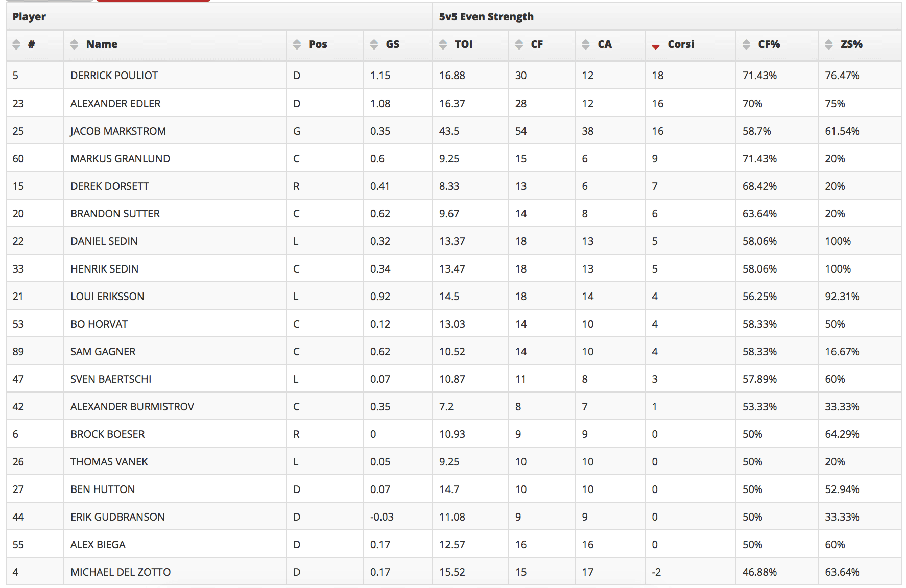Click the sort arrows beside CF
This screenshot has width=906, height=588.
coord(519,44)
